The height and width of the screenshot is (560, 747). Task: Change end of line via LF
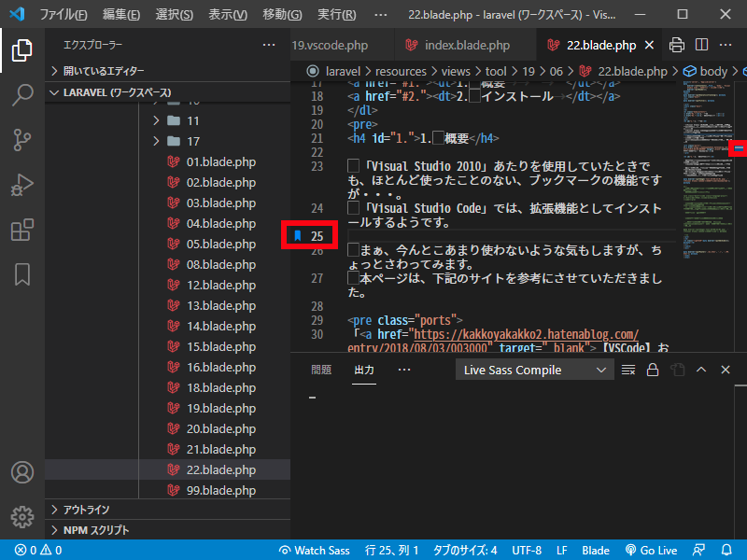[x=562, y=550]
